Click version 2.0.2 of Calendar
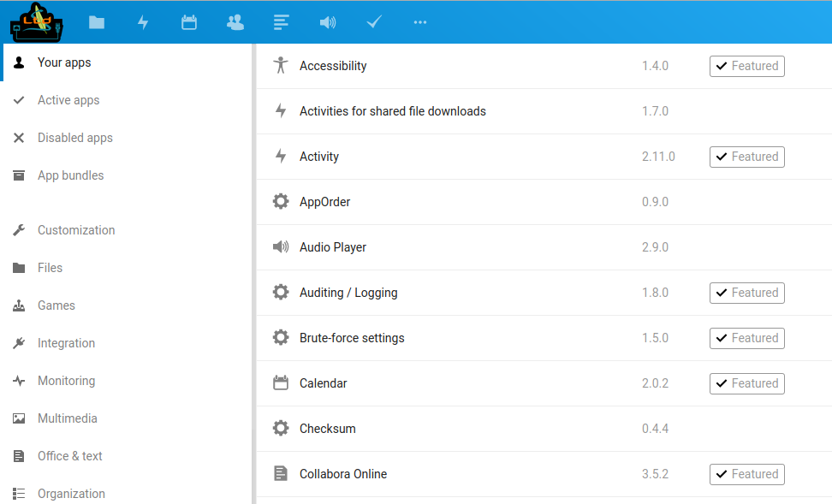 tap(655, 383)
